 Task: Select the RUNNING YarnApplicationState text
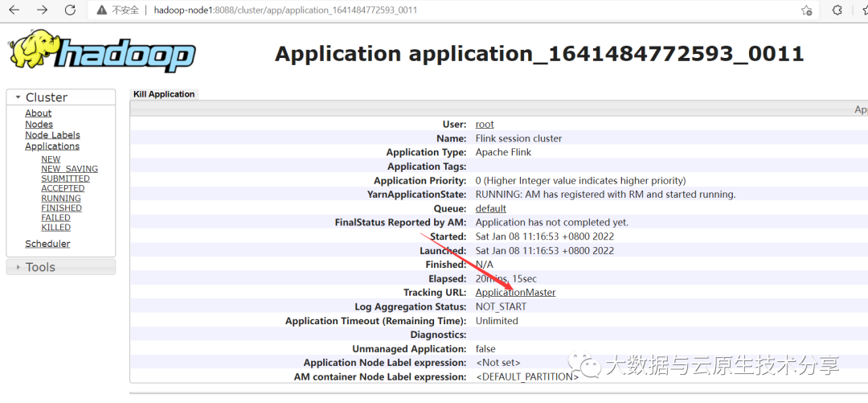[606, 195]
